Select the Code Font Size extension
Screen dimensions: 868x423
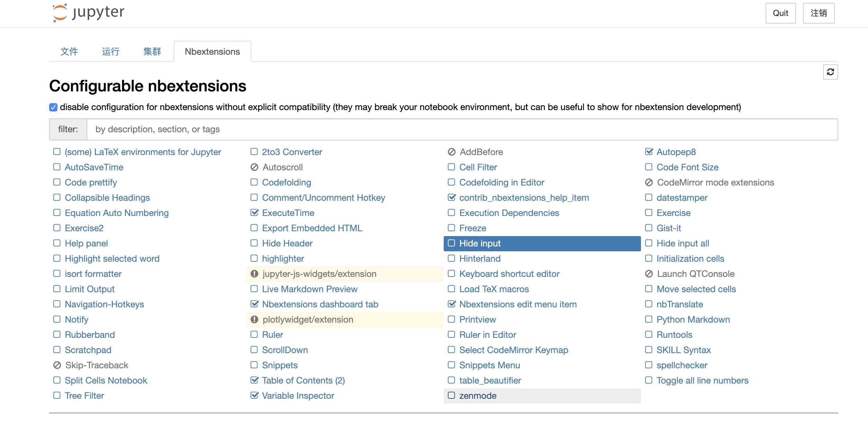(x=687, y=167)
